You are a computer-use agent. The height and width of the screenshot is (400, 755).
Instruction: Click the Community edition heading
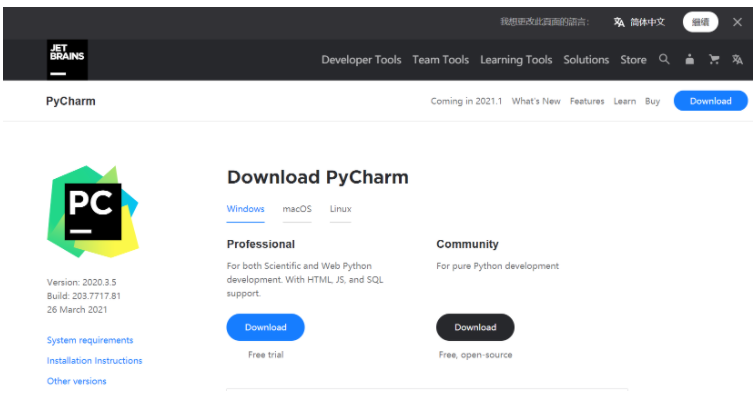(x=467, y=244)
